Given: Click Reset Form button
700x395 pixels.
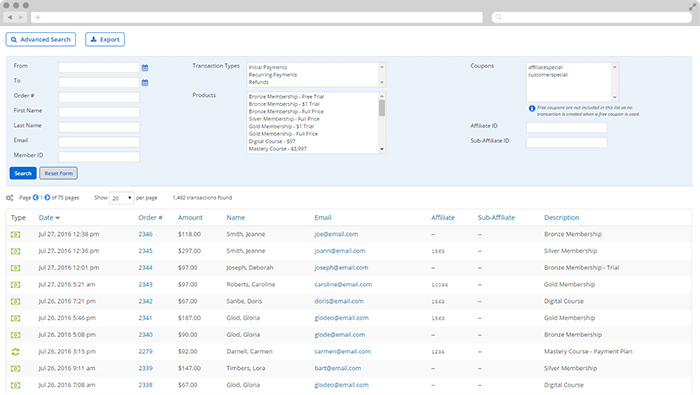Looking at the screenshot, I should click(58, 173).
